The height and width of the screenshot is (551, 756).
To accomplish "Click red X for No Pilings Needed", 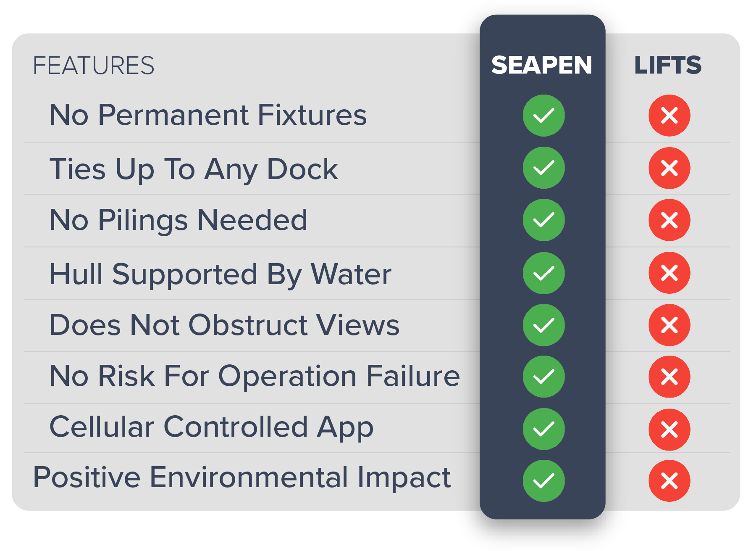I will pos(669,220).
